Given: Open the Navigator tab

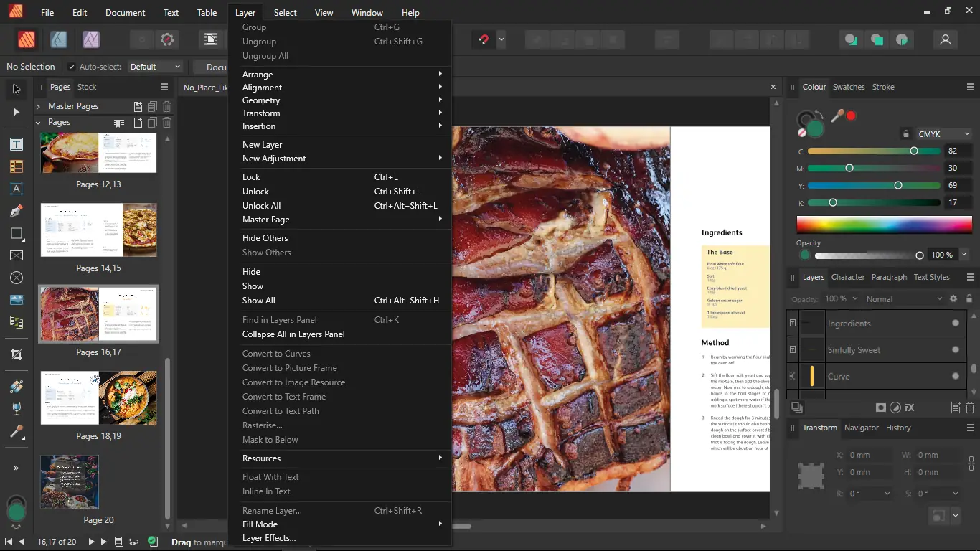Looking at the screenshot, I should click(x=862, y=428).
